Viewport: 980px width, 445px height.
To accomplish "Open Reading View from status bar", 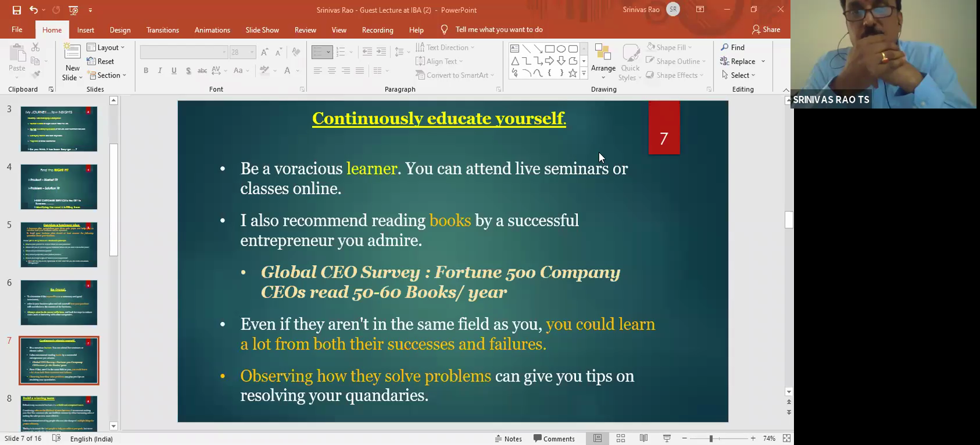I will tap(644, 439).
